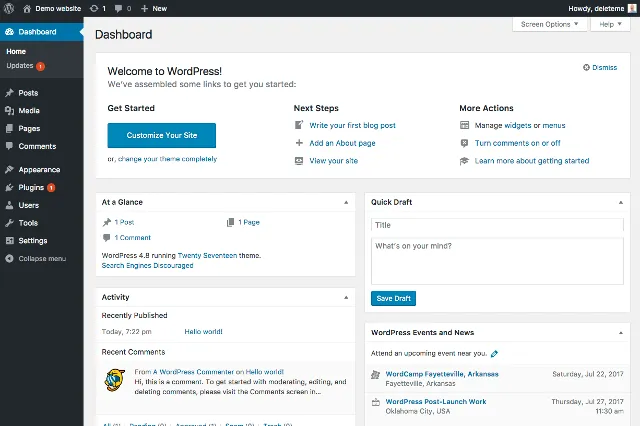Open the 1 Comment link

point(133,237)
